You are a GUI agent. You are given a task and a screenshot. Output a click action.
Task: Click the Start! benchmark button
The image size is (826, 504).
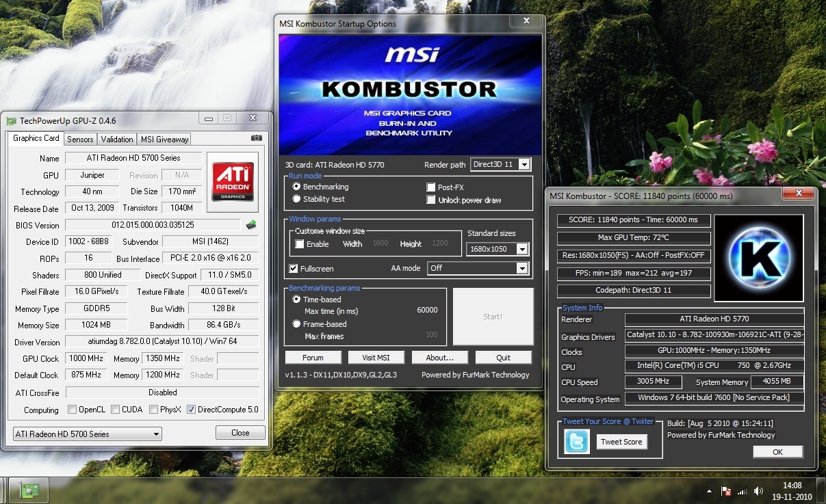pyautogui.click(x=493, y=317)
